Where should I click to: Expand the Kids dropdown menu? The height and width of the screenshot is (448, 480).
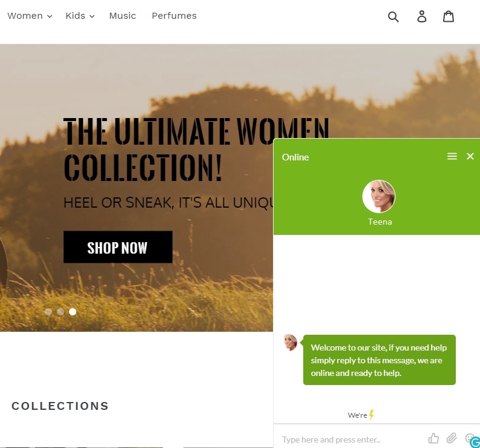(x=80, y=16)
